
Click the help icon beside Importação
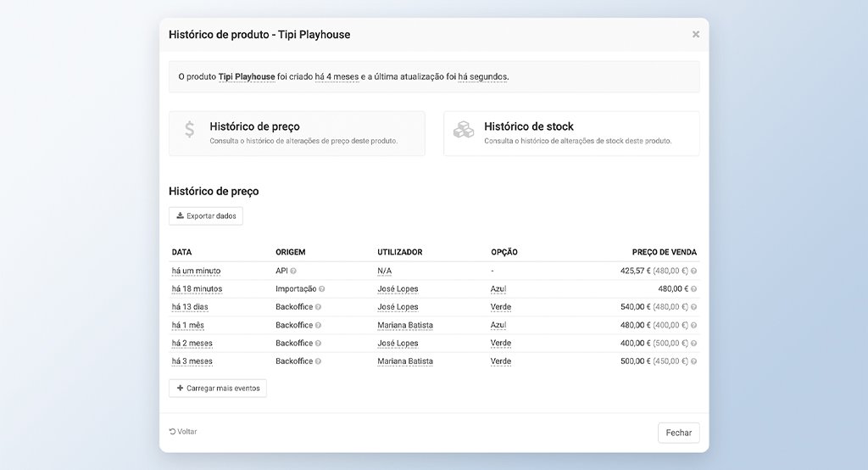point(321,288)
